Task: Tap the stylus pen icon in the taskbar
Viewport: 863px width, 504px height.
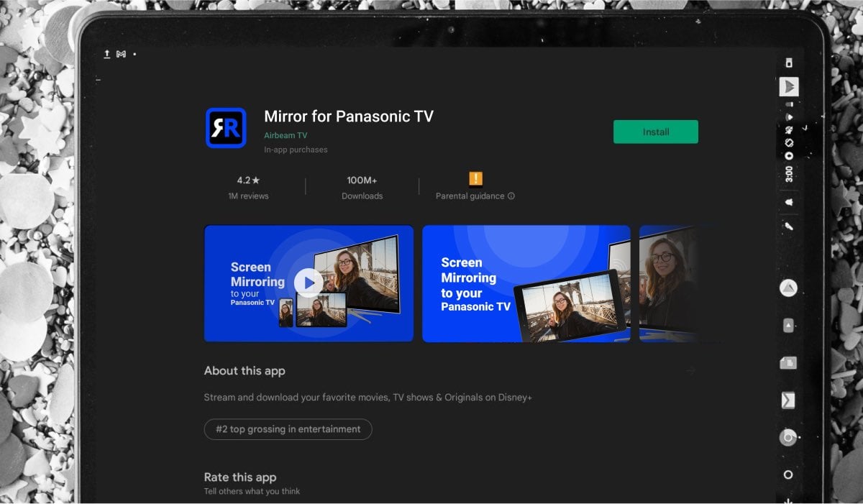Action: pos(789,226)
